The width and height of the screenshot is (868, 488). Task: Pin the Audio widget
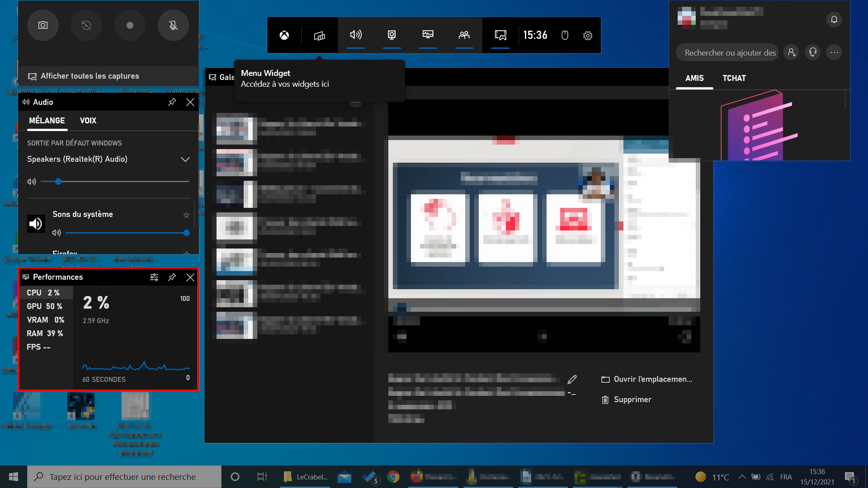(x=172, y=102)
